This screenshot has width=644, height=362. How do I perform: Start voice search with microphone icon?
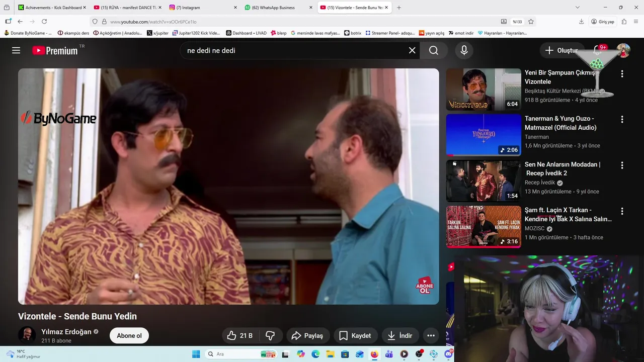[x=464, y=50]
